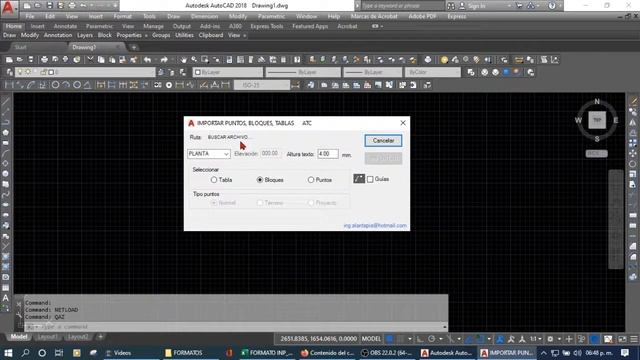Click BUSCAR ARCHIVO to browse for file

[x=228, y=137]
